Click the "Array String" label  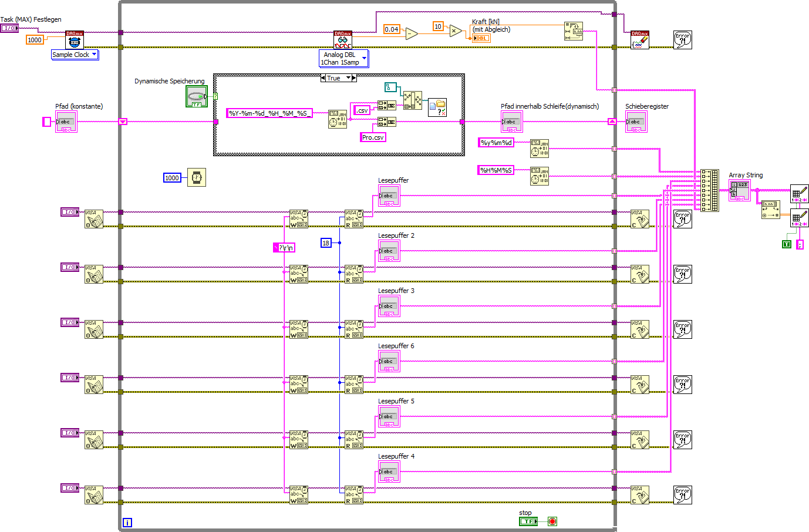746,175
